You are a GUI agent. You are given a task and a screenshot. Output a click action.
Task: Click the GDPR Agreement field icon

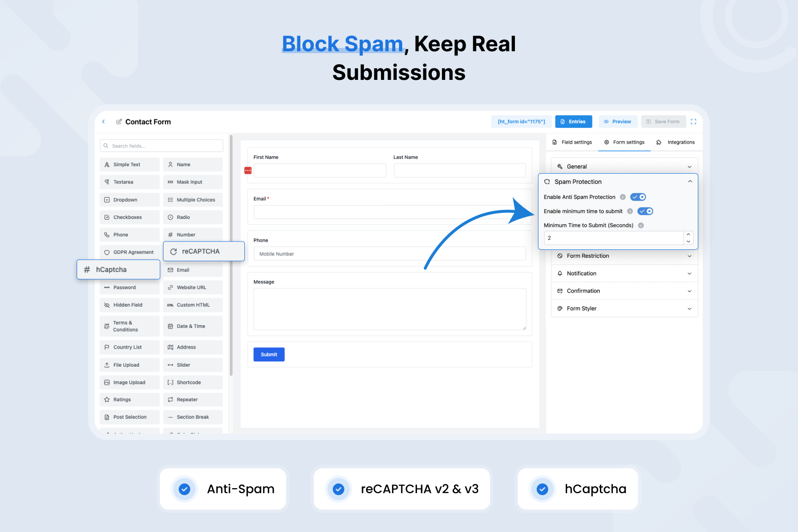(x=107, y=252)
